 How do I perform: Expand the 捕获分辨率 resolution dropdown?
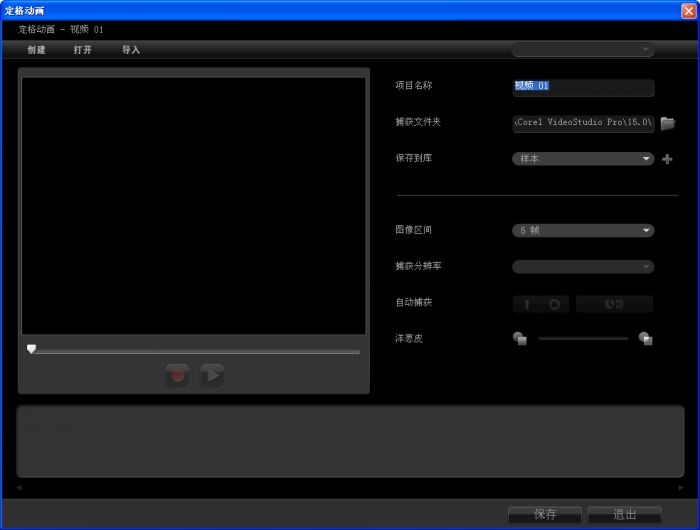583,267
